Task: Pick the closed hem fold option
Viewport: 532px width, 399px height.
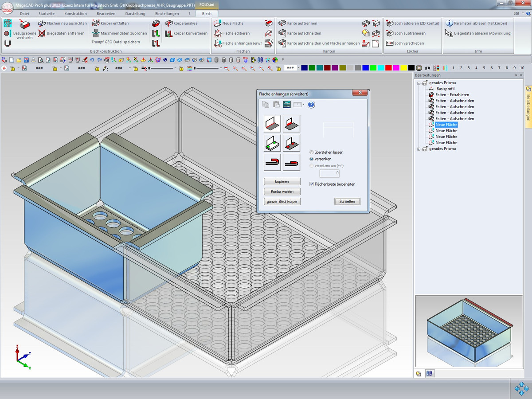Action: click(x=292, y=162)
